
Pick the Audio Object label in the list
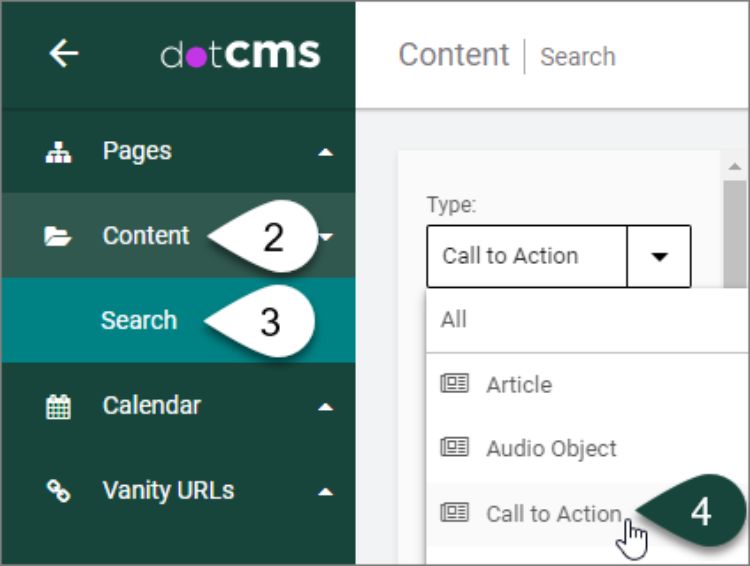point(551,449)
